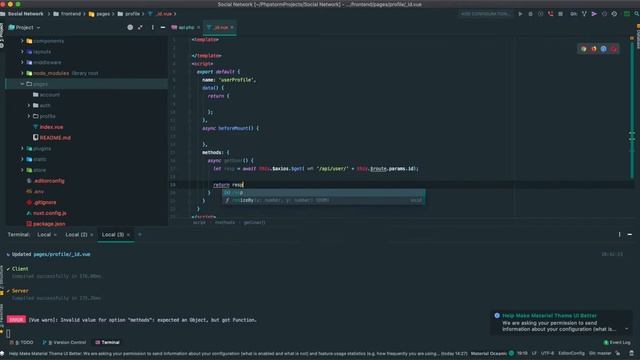Expand the plugins folder
Screen dimensions: 640x360
pyautogui.click(x=22, y=149)
